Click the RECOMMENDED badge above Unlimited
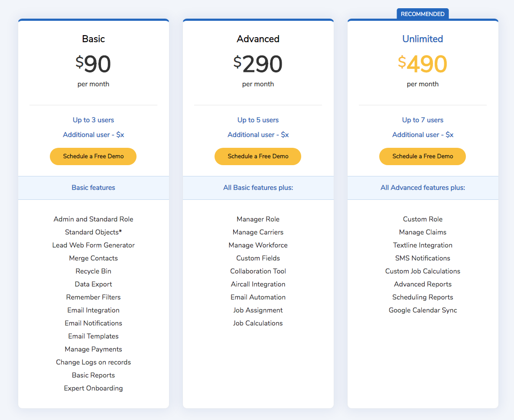This screenshot has height=420, width=514. click(x=423, y=14)
